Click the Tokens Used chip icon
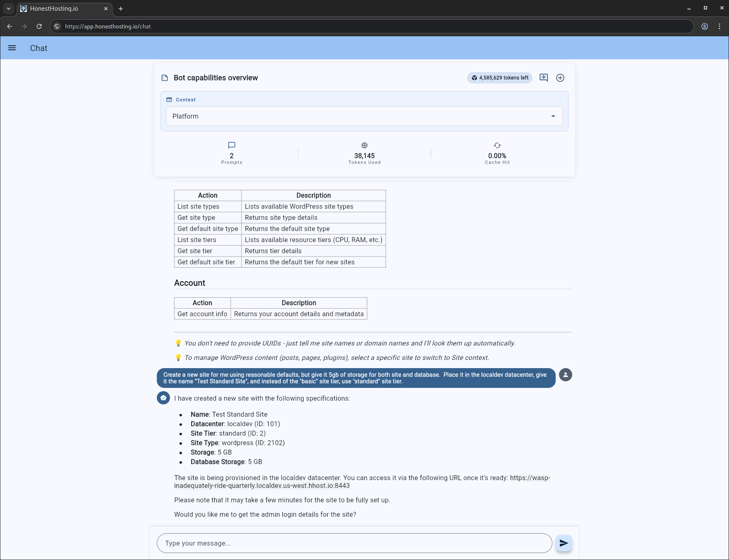The width and height of the screenshot is (729, 560). click(x=364, y=145)
